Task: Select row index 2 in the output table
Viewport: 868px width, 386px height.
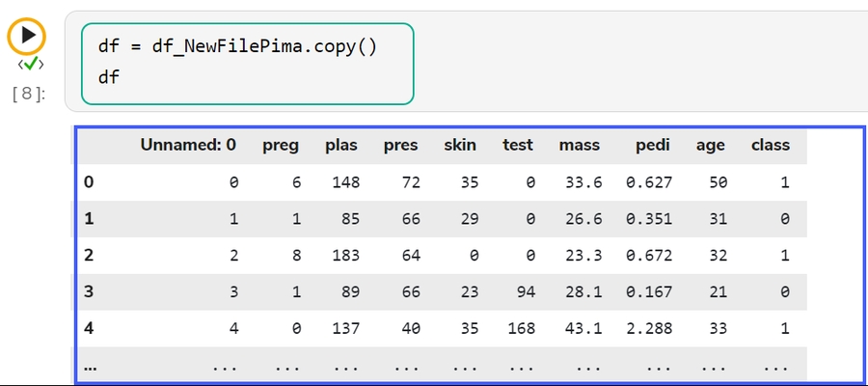Action: tap(89, 255)
